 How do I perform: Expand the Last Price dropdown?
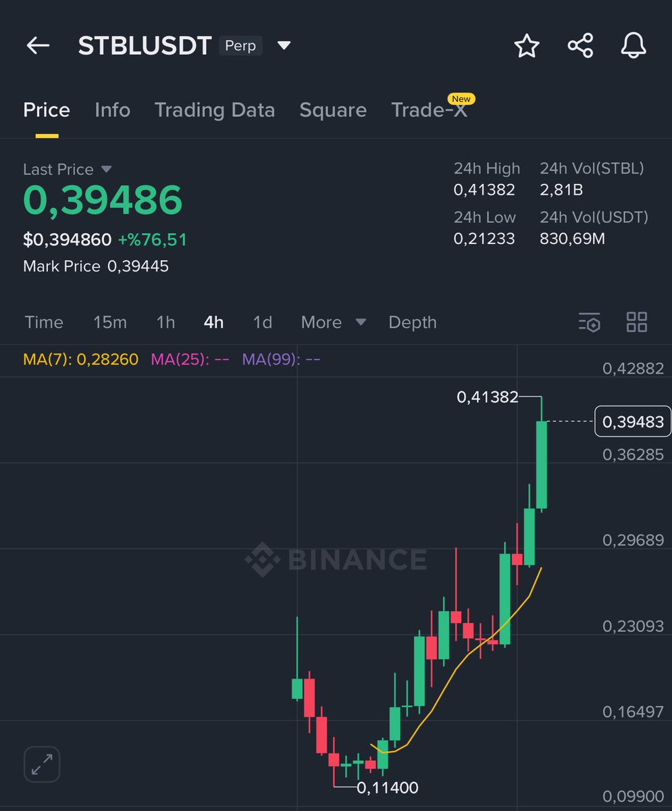coord(106,169)
